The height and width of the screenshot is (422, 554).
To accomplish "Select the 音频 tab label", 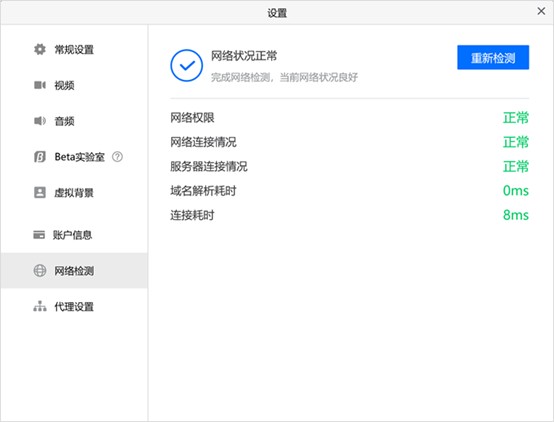I will pyautogui.click(x=64, y=121).
